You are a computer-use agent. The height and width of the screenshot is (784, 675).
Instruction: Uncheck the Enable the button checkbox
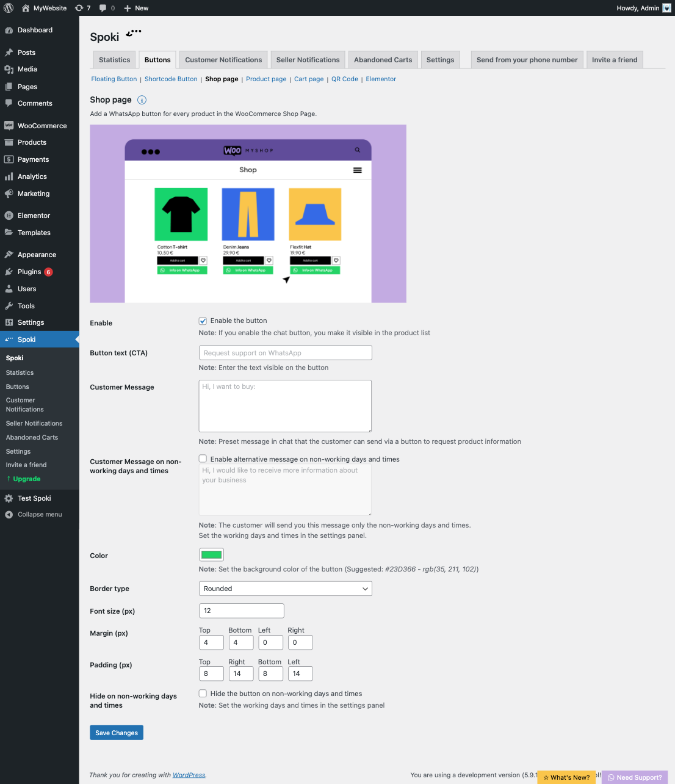[x=203, y=321]
